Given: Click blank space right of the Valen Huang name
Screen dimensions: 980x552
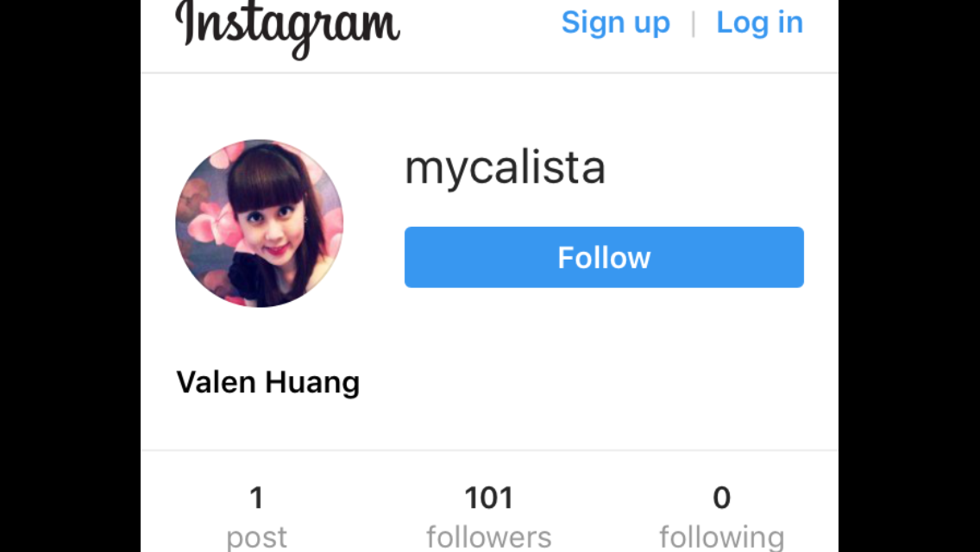Looking at the screenshot, I should click(600, 382).
